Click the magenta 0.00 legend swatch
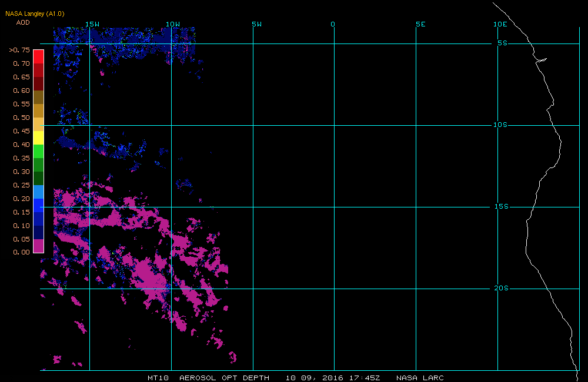The width and height of the screenshot is (588, 382). click(39, 246)
